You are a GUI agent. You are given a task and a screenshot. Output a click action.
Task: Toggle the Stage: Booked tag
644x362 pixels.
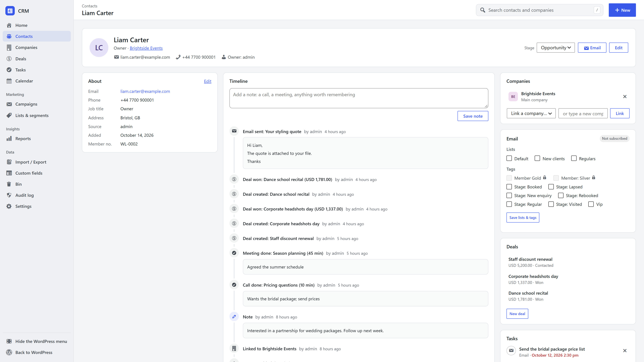[x=509, y=187]
